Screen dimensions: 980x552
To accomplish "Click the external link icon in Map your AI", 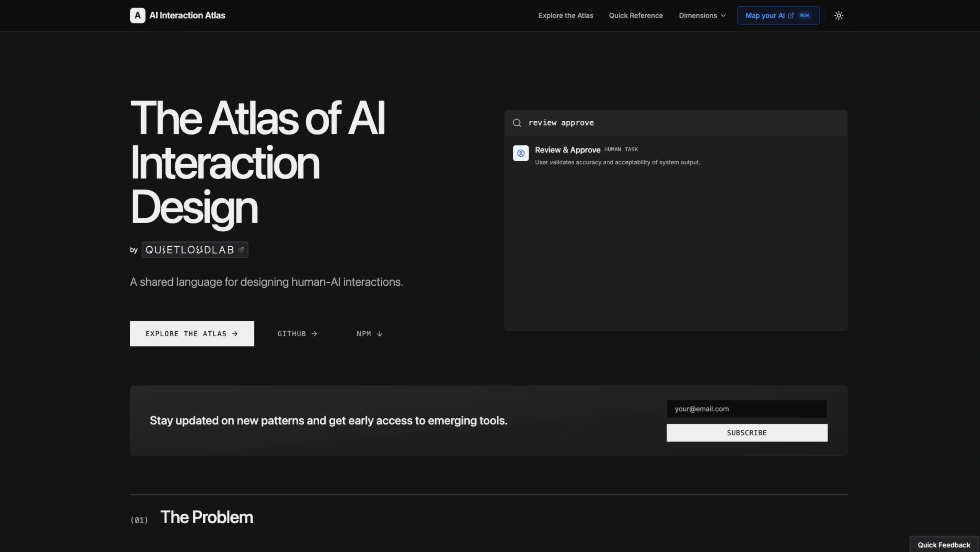I will tap(791, 15).
